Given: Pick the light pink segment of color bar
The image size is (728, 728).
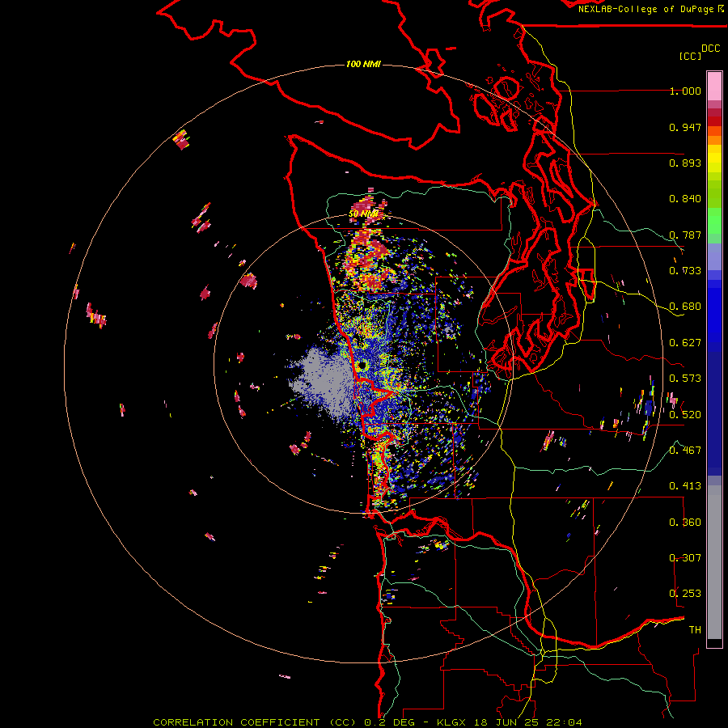Looking at the screenshot, I should click(714, 87).
